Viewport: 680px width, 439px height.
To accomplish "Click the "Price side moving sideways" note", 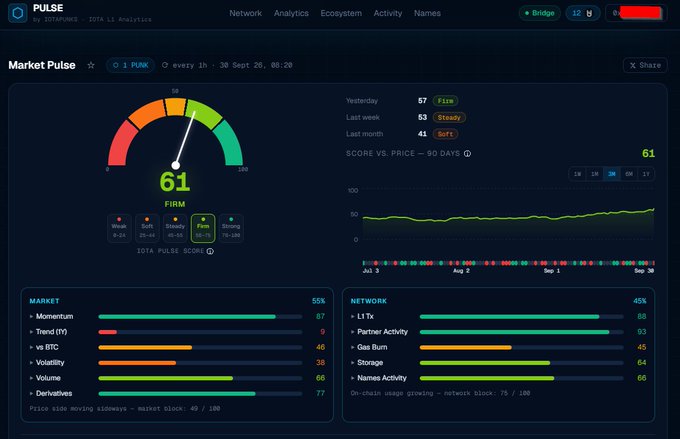I will pyautogui.click(x=125, y=409).
